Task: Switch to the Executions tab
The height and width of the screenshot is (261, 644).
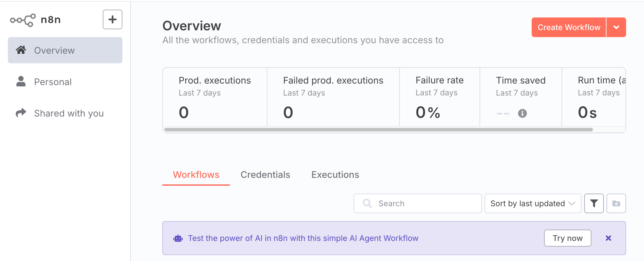Action: point(335,175)
